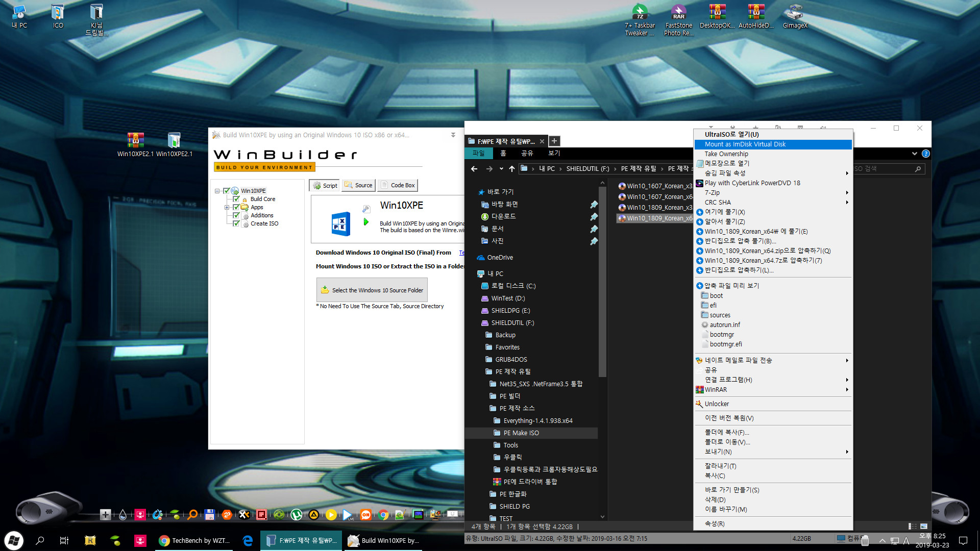Expand the 보내기(N) submenu
The width and height of the screenshot is (980, 551).
coord(773,452)
